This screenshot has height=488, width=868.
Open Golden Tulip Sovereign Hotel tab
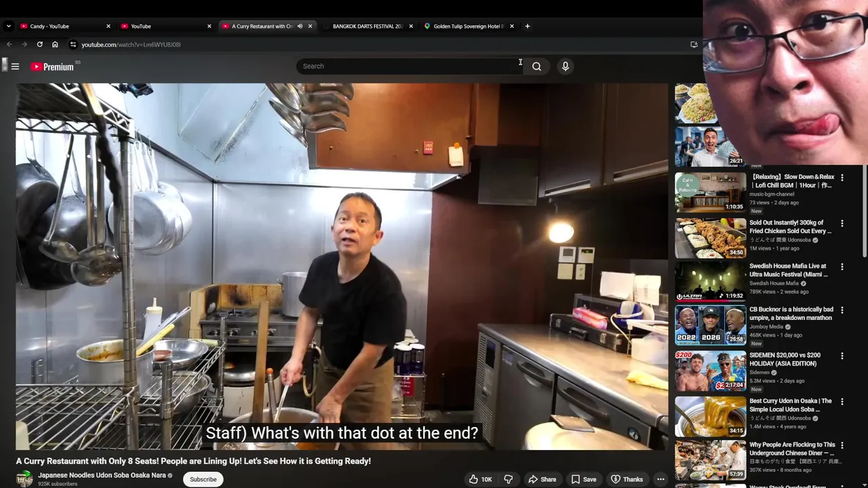click(x=468, y=26)
